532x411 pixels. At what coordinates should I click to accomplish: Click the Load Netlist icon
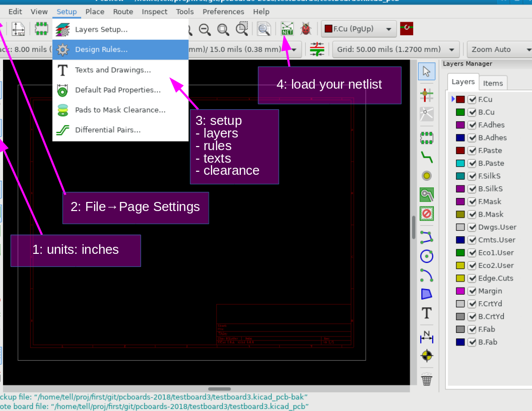(x=287, y=29)
